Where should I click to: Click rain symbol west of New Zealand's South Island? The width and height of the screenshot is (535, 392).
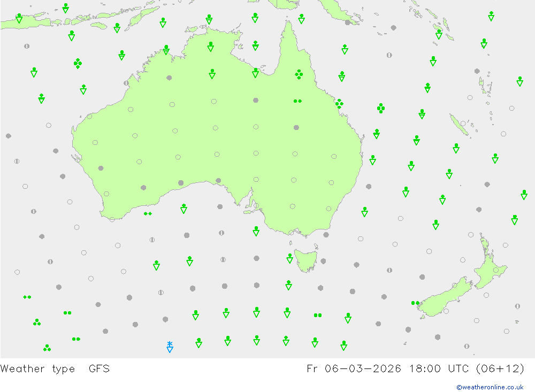click(415, 303)
